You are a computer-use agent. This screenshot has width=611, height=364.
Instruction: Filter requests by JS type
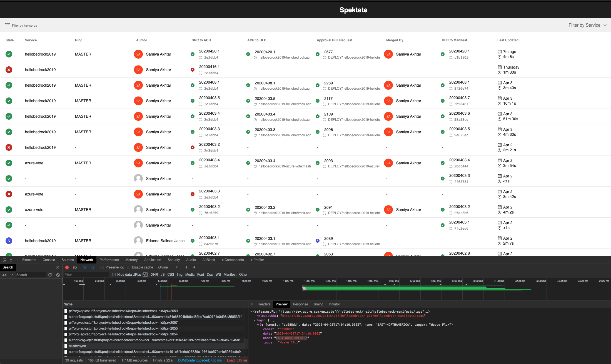coord(163,275)
